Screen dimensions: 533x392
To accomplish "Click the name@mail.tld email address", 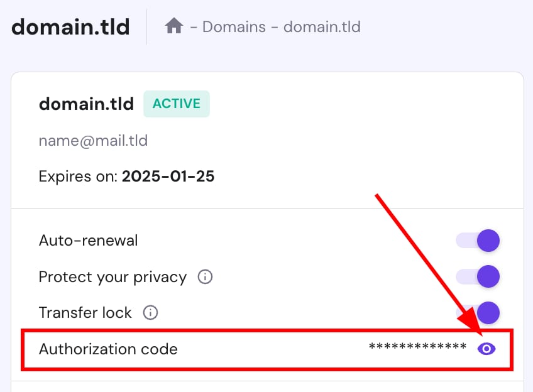I will (x=93, y=141).
